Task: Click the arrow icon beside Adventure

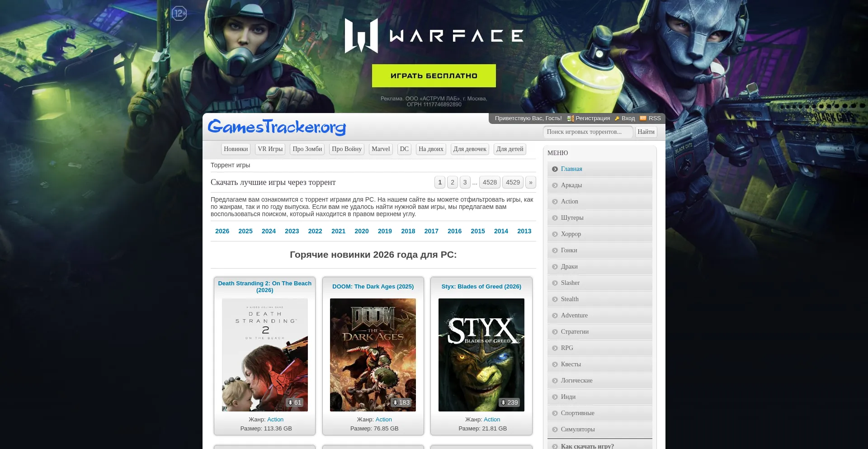Action: [x=555, y=316]
